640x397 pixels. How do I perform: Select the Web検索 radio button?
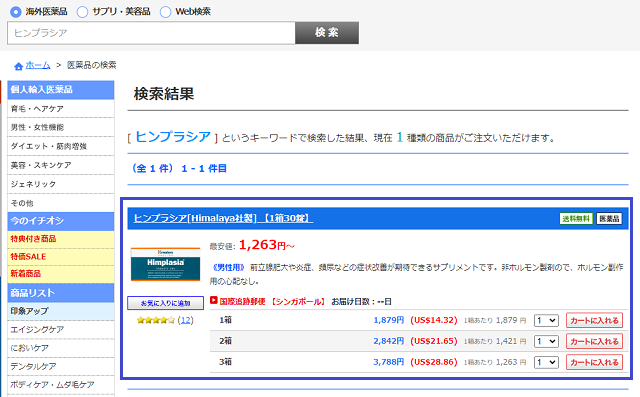click(165, 12)
